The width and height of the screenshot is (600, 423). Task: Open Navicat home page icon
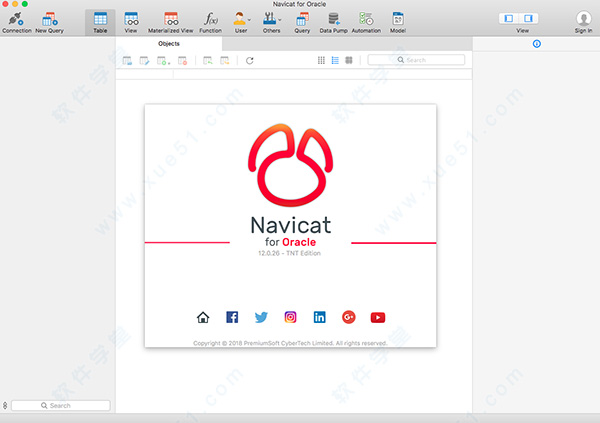click(x=203, y=317)
